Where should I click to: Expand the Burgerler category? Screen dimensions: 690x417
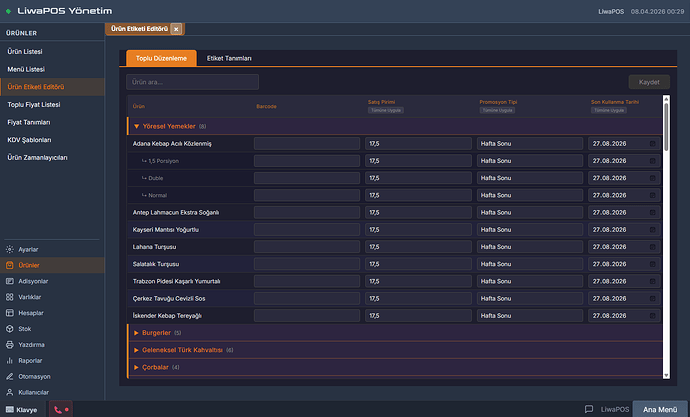[x=136, y=333]
